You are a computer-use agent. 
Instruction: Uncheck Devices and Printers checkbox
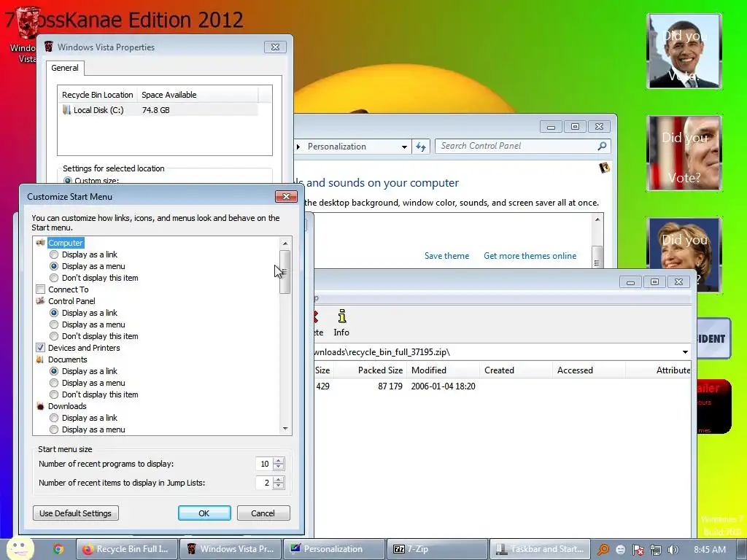41,348
